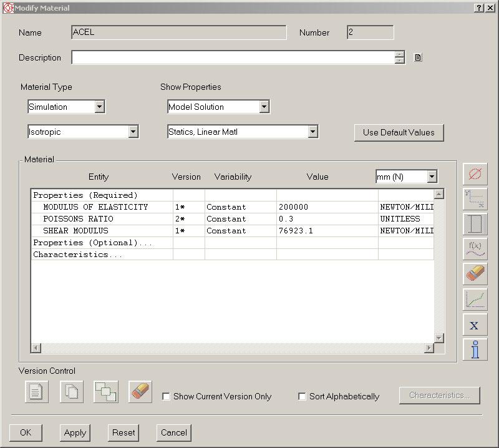Screen dimensions: 499x448
Task: Click the single page Version Control icon
Action: (x=37, y=392)
